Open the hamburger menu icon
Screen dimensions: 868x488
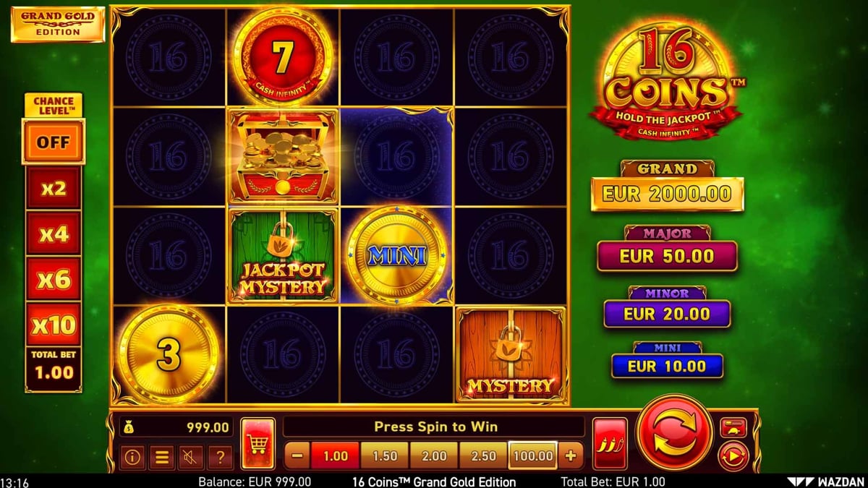(162, 457)
